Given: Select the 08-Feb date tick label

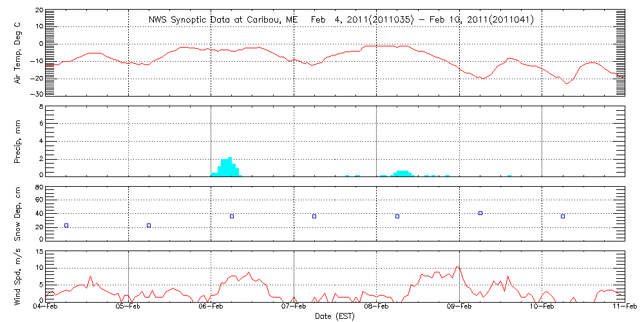Looking at the screenshot, I should coord(376,308).
